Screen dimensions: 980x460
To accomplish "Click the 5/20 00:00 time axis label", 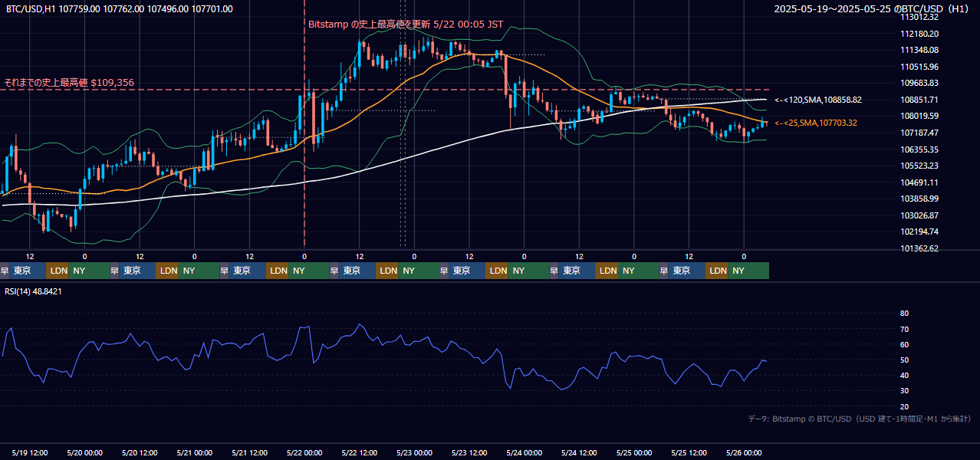I will pyautogui.click(x=85, y=453).
